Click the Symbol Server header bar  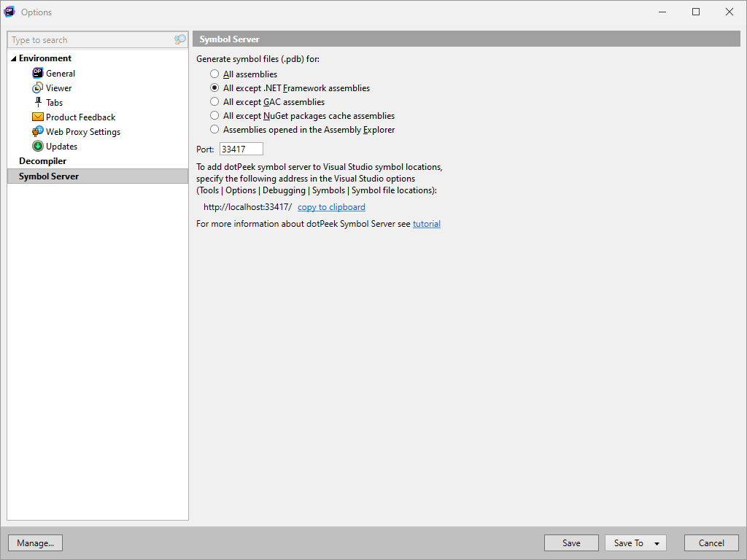click(466, 39)
